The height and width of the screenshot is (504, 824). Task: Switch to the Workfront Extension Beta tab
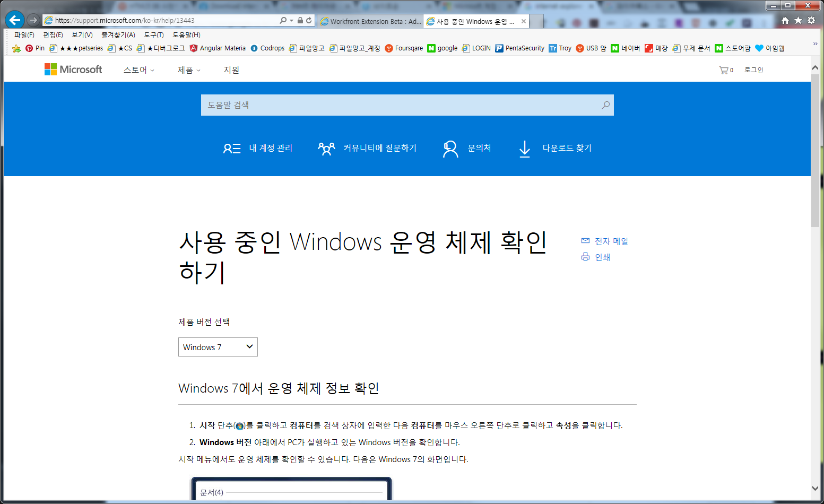(370, 21)
